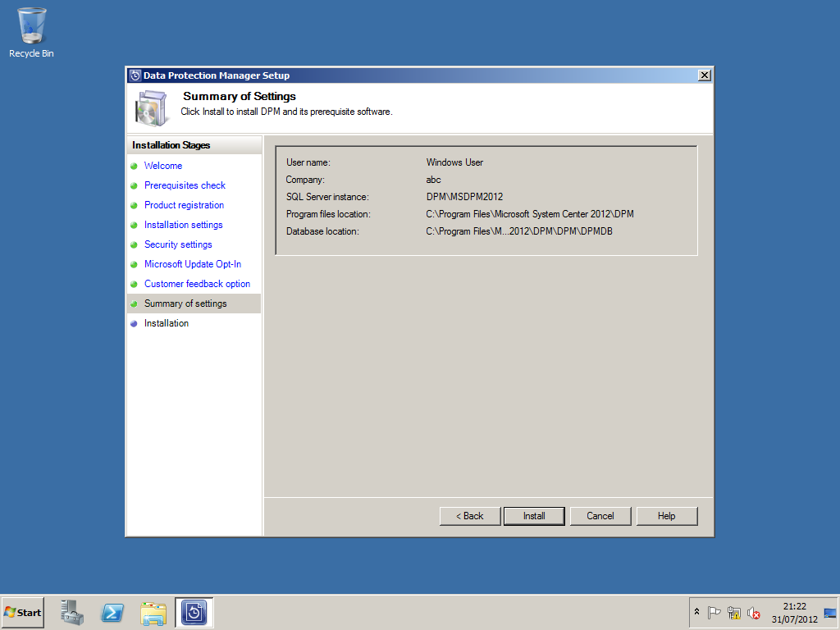Click the 'Click Install to install DPM' instruction text

(286, 112)
